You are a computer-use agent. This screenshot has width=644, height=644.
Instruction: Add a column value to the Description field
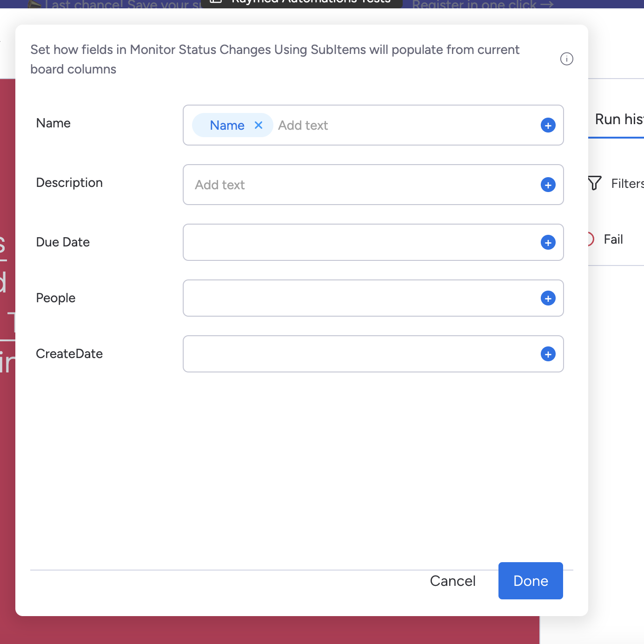coord(548,185)
